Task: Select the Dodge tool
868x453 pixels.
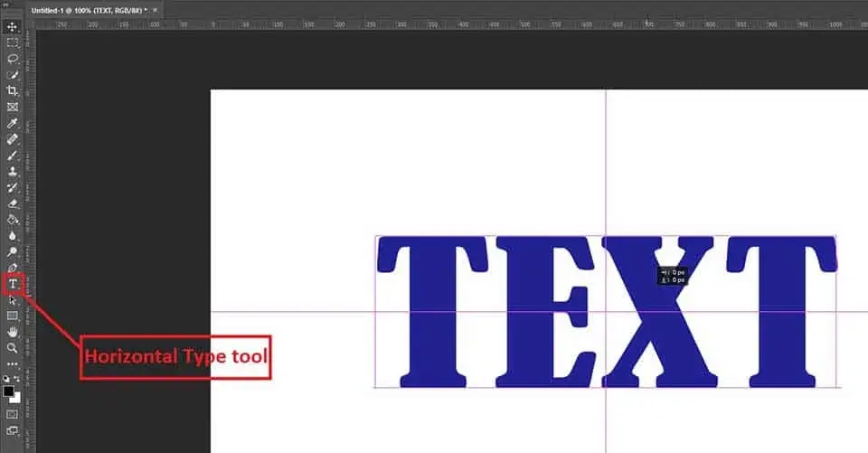Action: [12, 252]
